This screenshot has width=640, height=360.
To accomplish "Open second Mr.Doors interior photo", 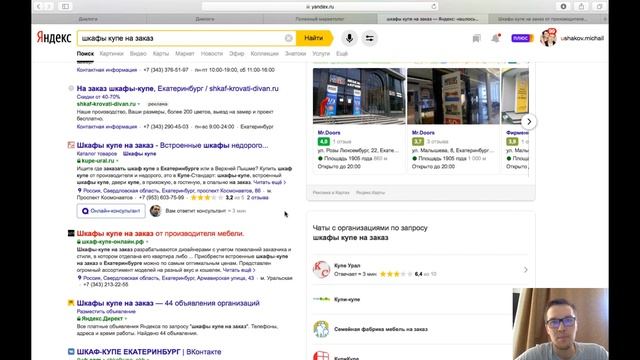I will (453, 96).
